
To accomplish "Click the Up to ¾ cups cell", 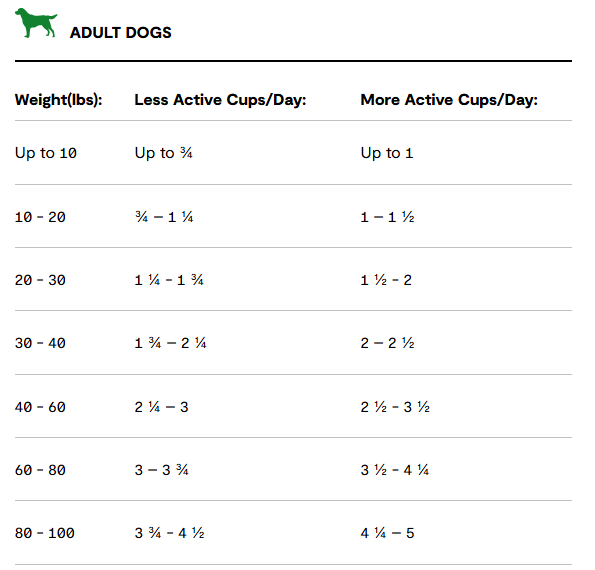I will click(164, 153).
